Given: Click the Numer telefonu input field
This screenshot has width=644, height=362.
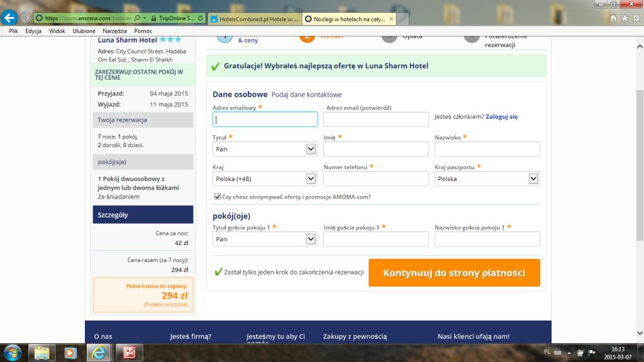Looking at the screenshot, I should point(376,178).
